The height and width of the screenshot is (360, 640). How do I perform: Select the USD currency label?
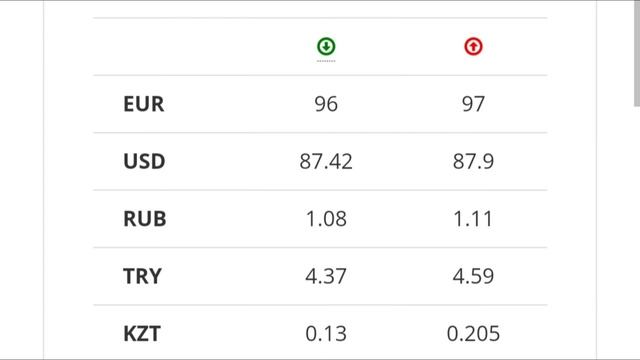coord(144,161)
